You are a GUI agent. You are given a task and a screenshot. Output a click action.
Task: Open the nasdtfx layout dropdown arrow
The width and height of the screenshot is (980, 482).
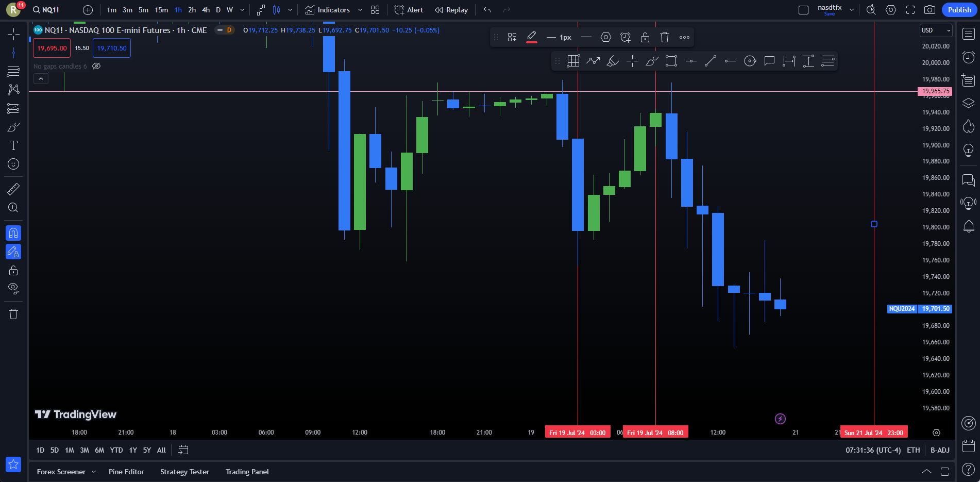coord(852,10)
